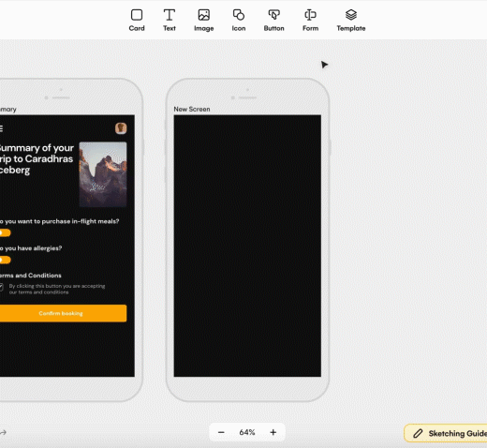Select the Card tool
The width and height of the screenshot is (487, 448).
click(x=137, y=20)
